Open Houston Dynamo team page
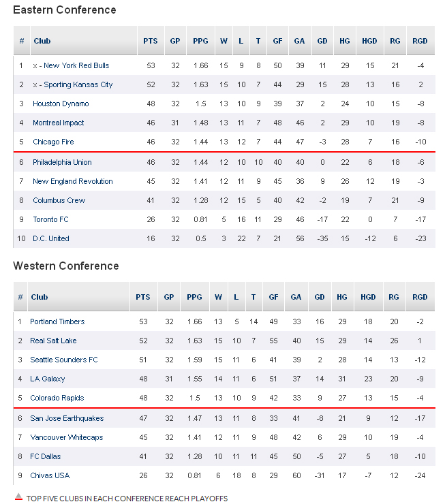445x504 pixels. 61,104
